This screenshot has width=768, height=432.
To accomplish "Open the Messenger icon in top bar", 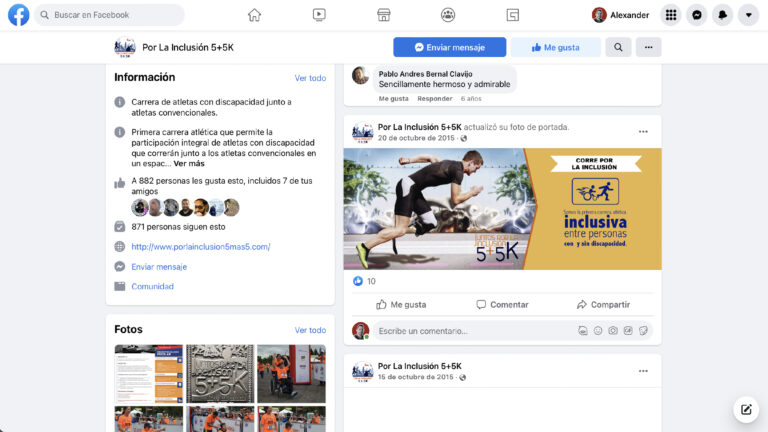I will pyautogui.click(x=697, y=15).
